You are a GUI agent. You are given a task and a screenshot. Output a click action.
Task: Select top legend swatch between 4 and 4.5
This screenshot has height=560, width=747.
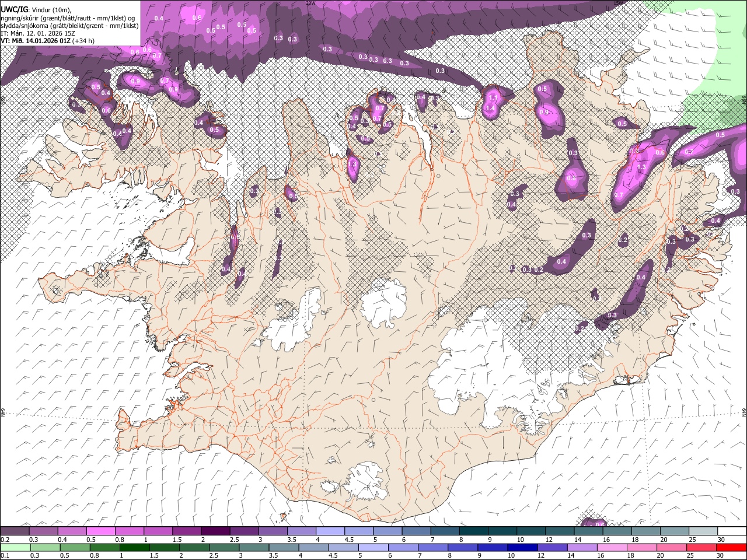[x=330, y=531]
